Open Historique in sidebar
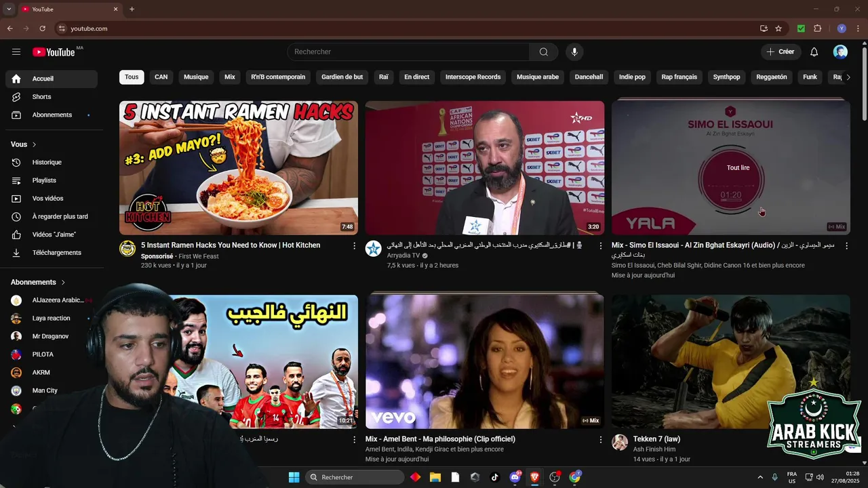 52,163
